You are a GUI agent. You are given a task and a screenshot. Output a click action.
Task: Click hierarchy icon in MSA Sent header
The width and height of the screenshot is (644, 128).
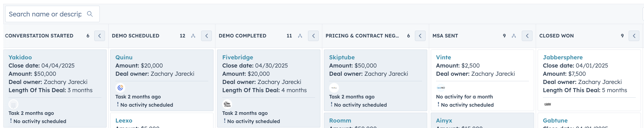514,36
